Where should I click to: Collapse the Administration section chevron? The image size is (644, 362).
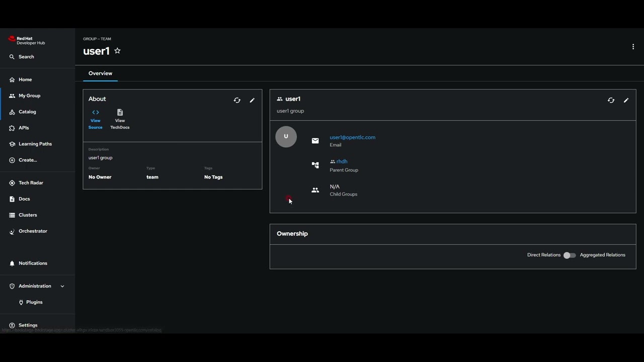62,286
